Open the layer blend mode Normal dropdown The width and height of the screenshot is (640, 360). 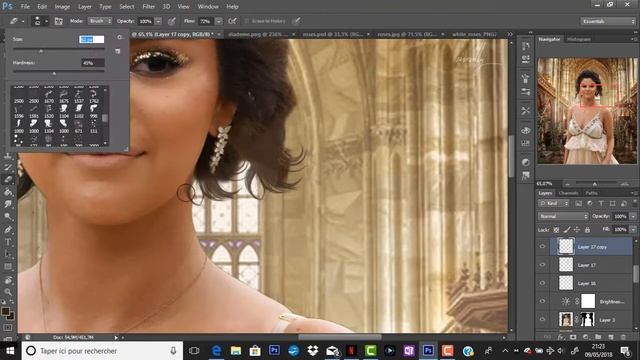(563, 216)
